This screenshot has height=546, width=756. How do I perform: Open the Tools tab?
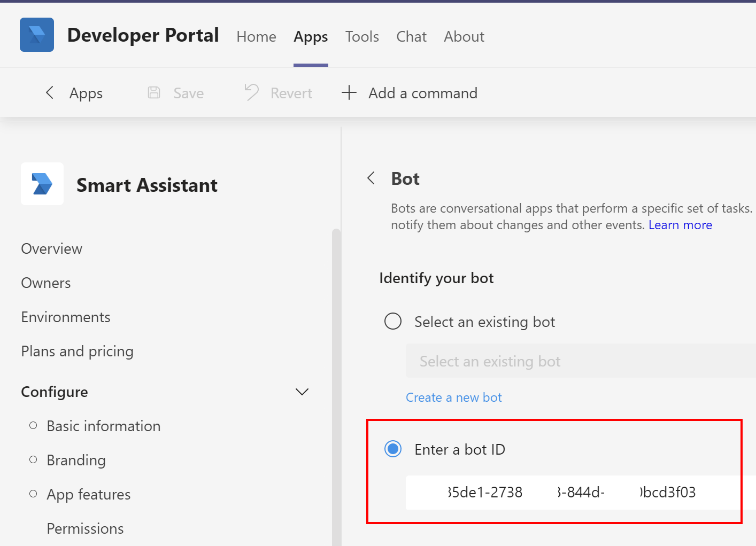pos(362,36)
